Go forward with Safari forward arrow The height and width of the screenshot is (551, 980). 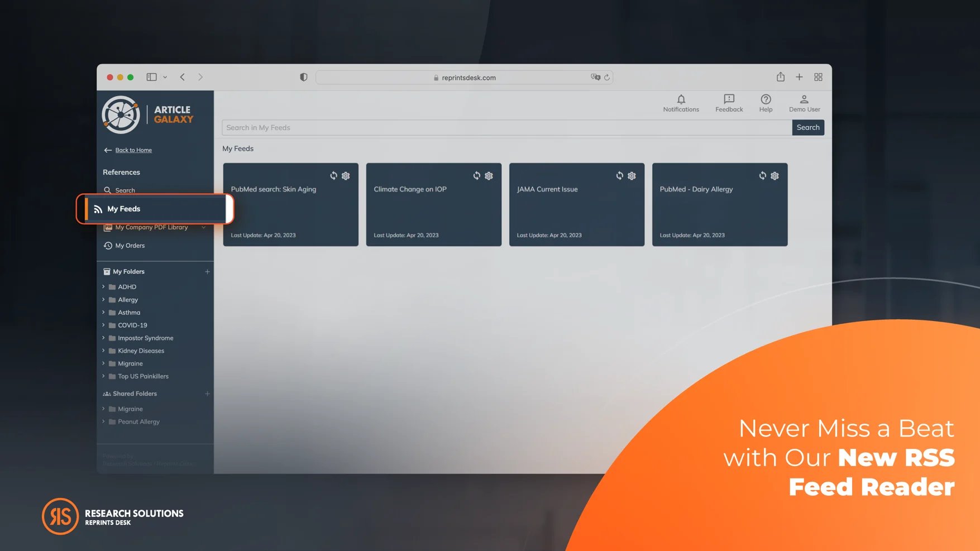coord(200,77)
